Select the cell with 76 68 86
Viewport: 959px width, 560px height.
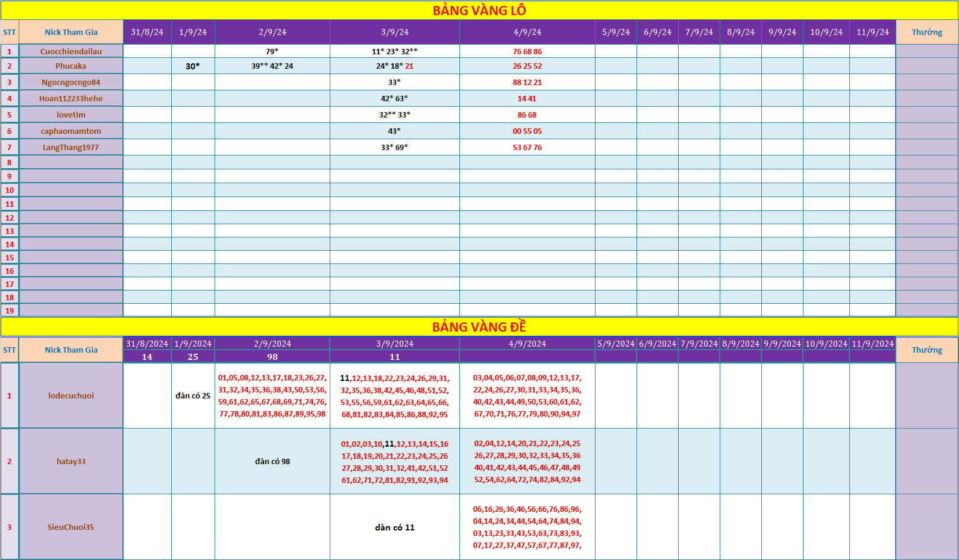click(527, 51)
